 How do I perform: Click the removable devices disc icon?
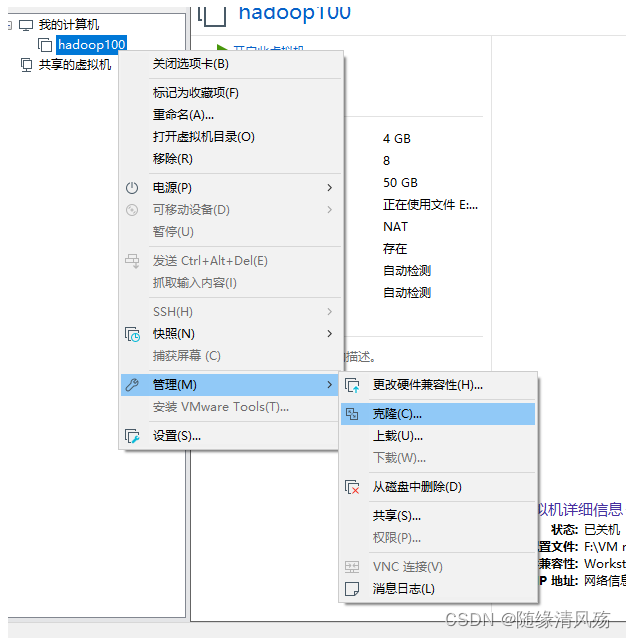132,210
